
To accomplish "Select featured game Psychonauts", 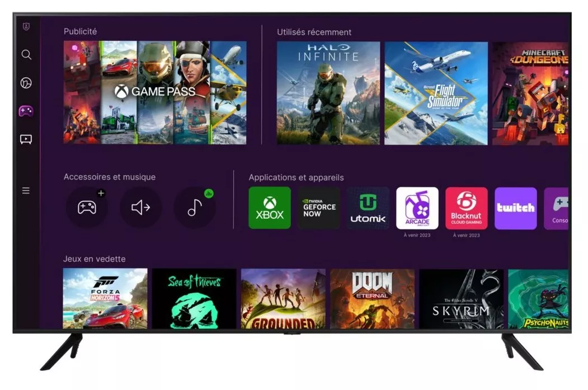I will (539, 299).
